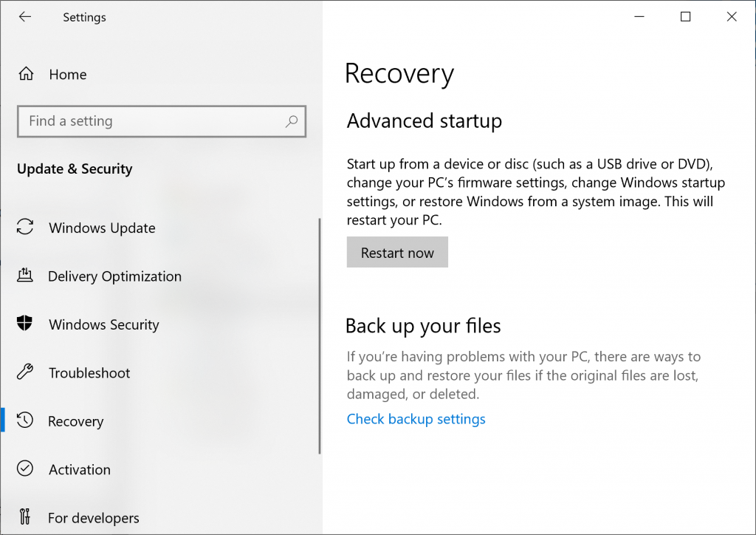Switch to the Windows Update page
Image resolution: width=756 pixels, height=535 pixels.
pos(101,228)
